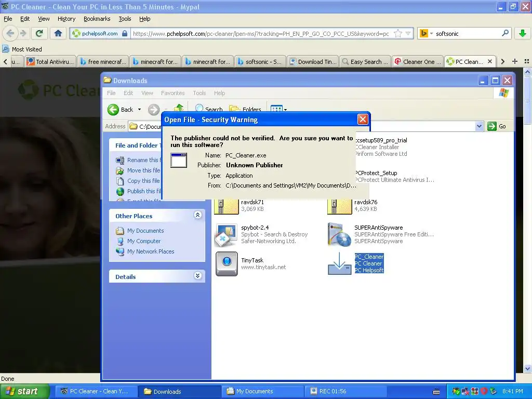The image size is (532, 399).
Task: Expand the Address bar dropdown in Downloads
Action: coord(479,126)
